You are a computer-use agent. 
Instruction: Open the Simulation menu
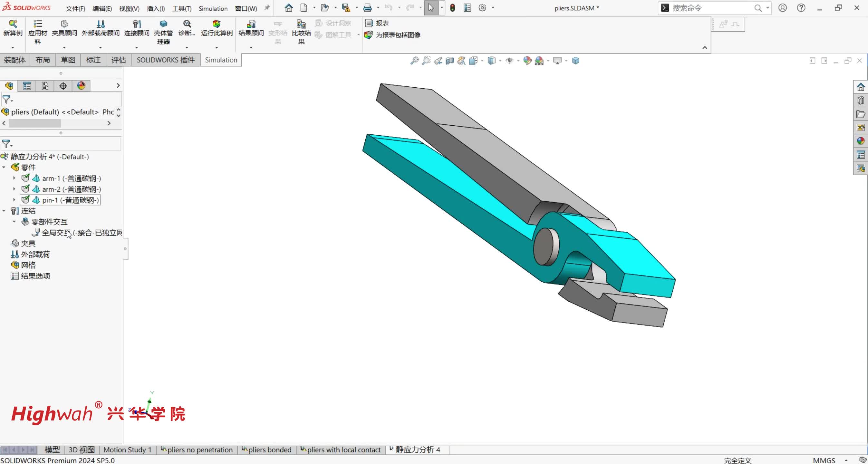213,8
